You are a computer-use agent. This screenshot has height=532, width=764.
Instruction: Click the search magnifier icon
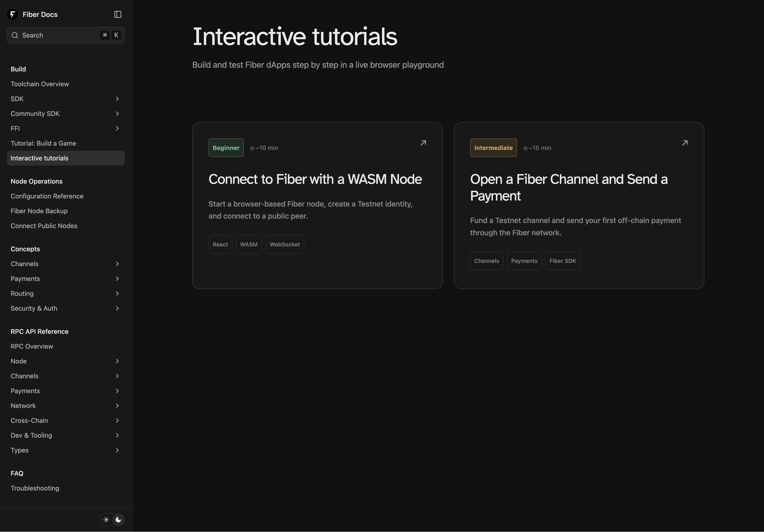pos(15,35)
